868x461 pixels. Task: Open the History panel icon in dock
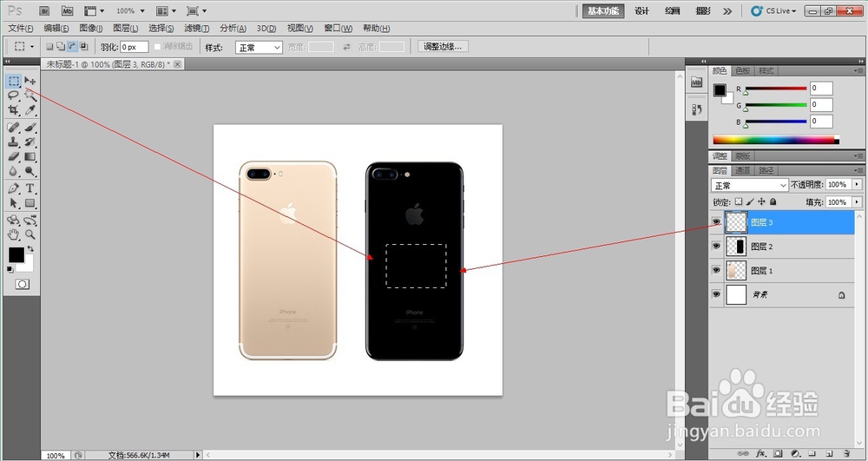696,109
